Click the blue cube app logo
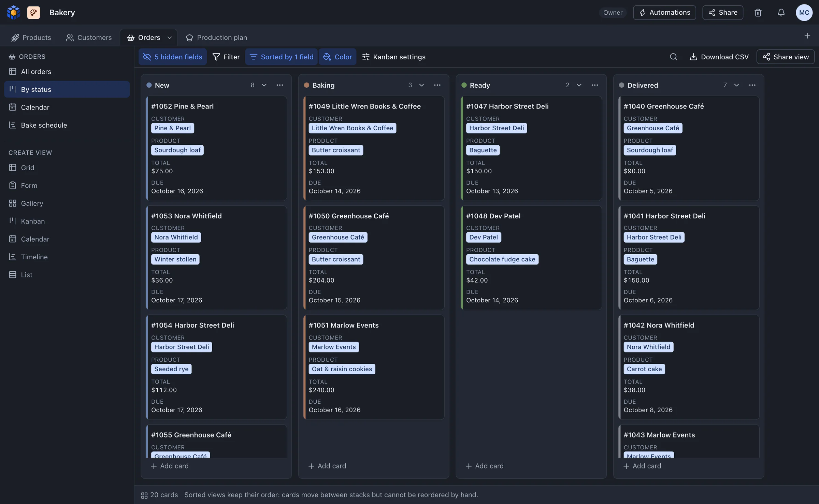Screen dimensions: 819x504 [x=14, y=13]
